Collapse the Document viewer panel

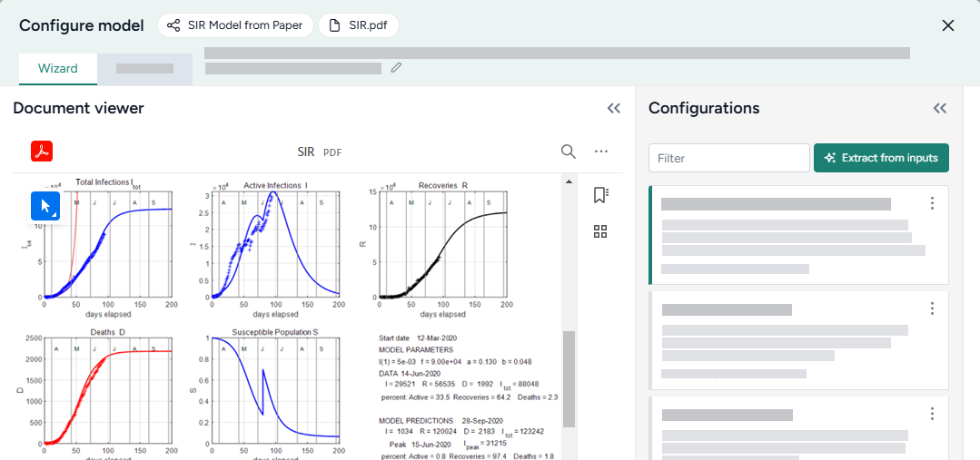tap(614, 109)
